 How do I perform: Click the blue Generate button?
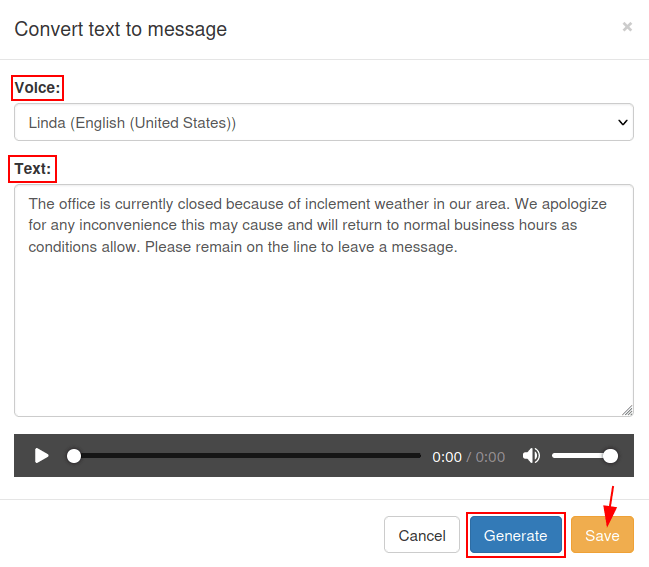pos(515,535)
